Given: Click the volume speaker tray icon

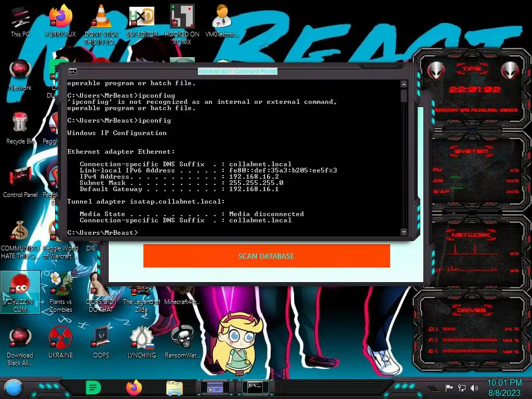Looking at the screenshot, I should click(474, 388).
